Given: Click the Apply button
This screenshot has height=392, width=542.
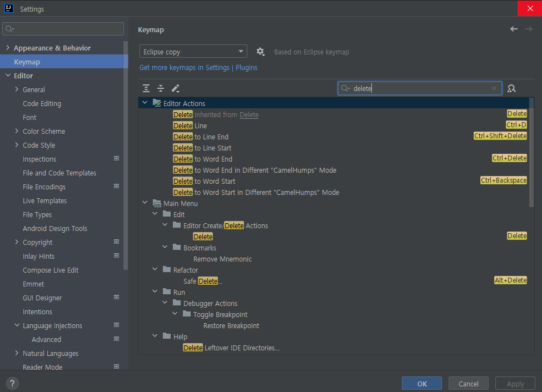Looking at the screenshot, I should pyautogui.click(x=515, y=384).
